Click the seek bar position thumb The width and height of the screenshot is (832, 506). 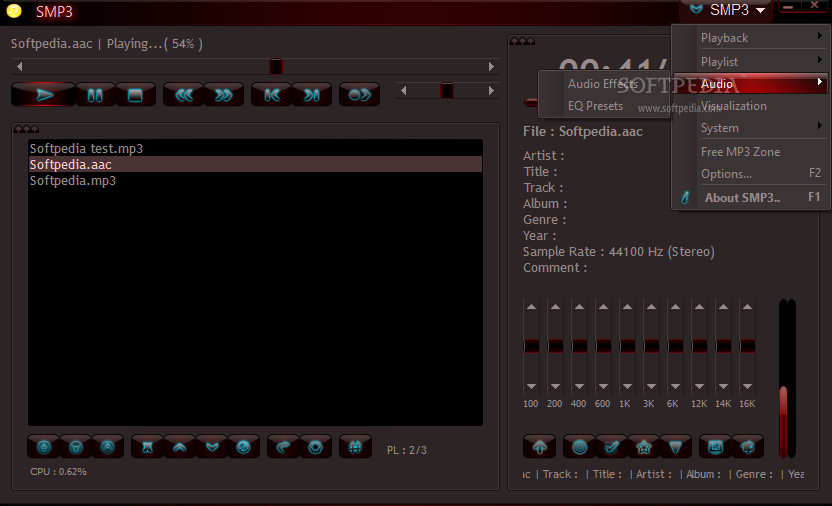click(276, 66)
